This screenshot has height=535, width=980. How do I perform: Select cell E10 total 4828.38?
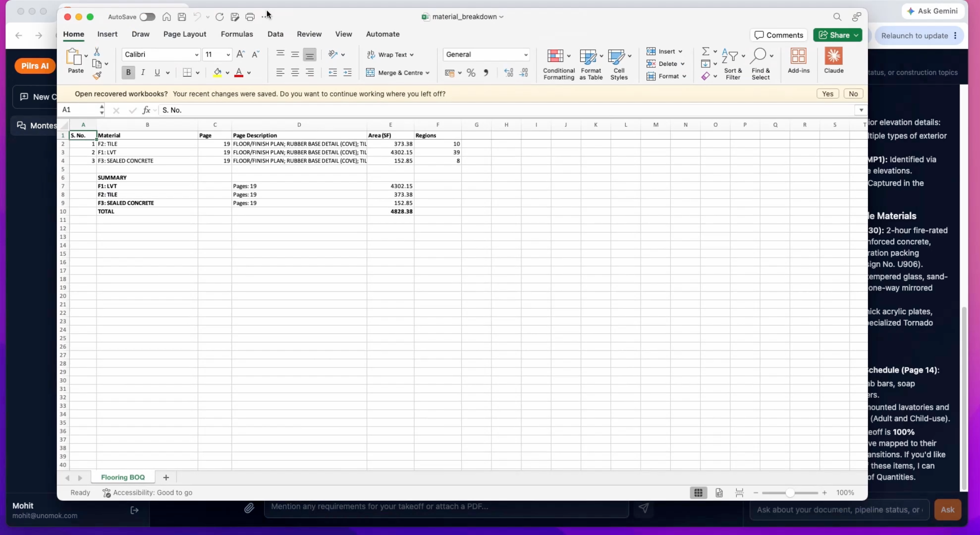390,212
